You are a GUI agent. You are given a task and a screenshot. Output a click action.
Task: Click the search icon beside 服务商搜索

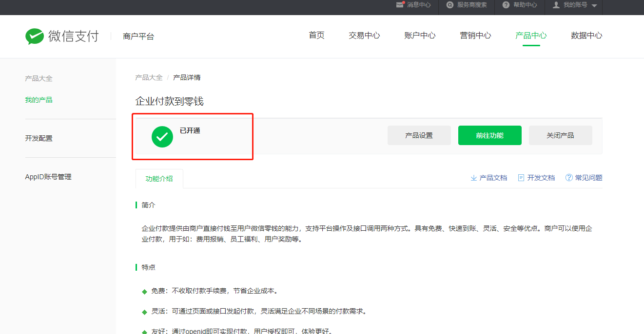point(450,5)
